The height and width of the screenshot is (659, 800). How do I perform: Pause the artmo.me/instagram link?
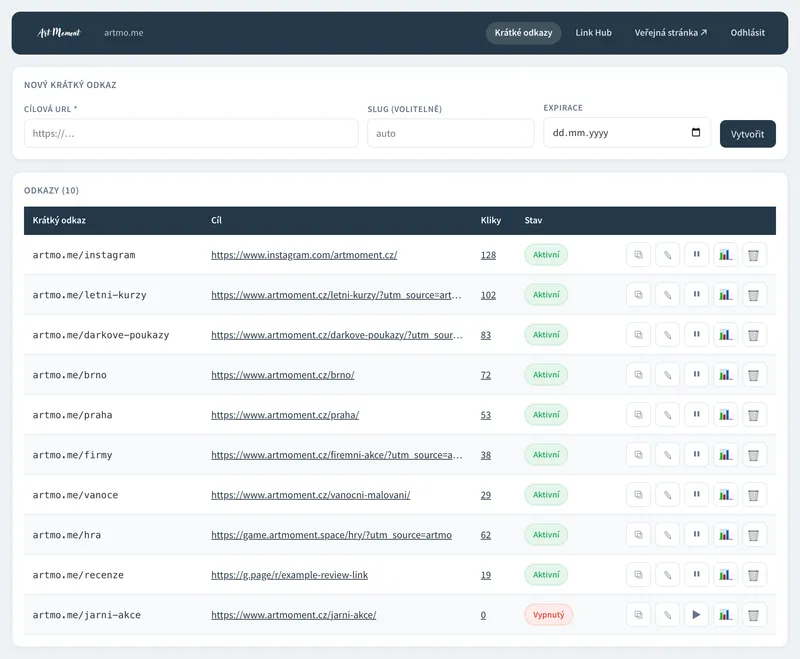(696, 255)
